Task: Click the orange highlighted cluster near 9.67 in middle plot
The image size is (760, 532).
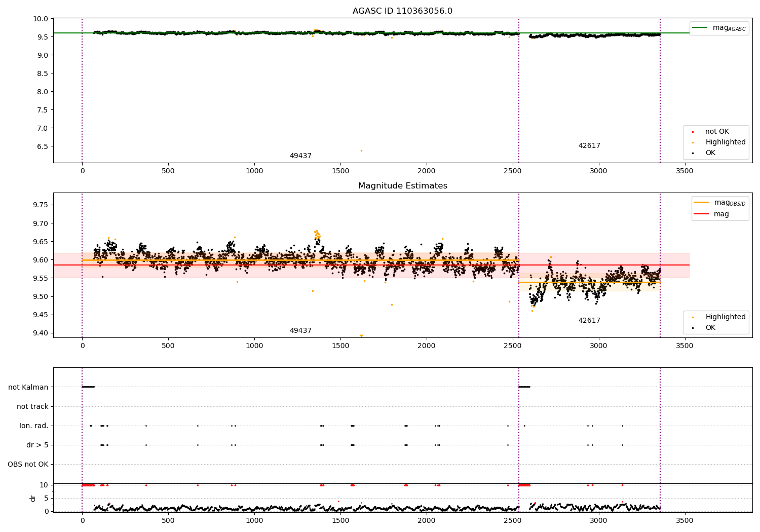Action: (317, 235)
